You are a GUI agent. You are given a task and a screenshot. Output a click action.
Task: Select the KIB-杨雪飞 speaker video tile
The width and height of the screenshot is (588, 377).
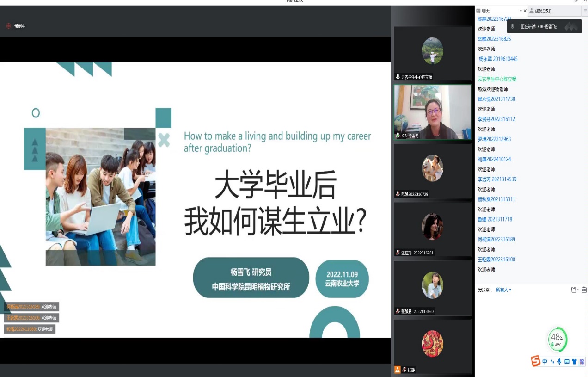(432, 112)
